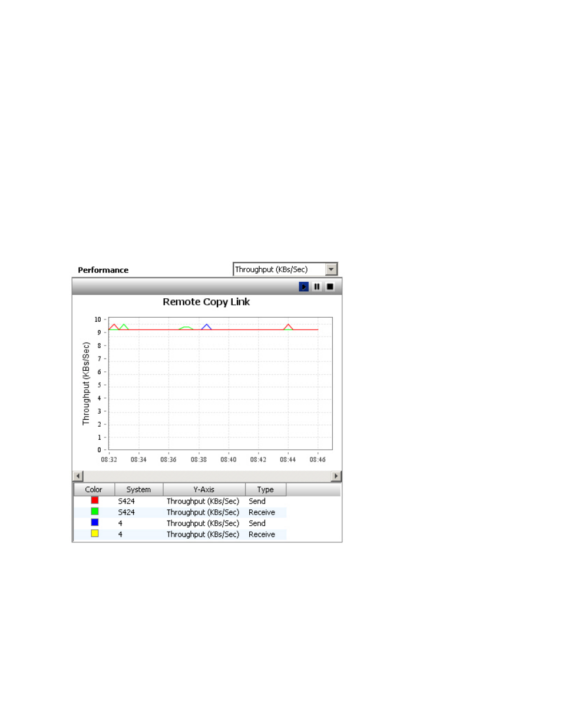The image size is (562, 728).
Task: Click the red color swatch for S424 Send
Action: pyautogui.click(x=94, y=500)
